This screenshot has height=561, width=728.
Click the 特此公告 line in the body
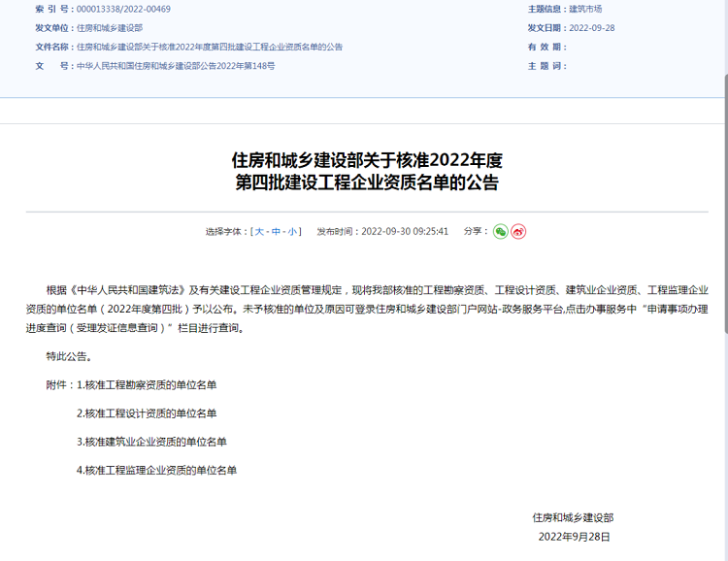pyautogui.click(x=69, y=356)
